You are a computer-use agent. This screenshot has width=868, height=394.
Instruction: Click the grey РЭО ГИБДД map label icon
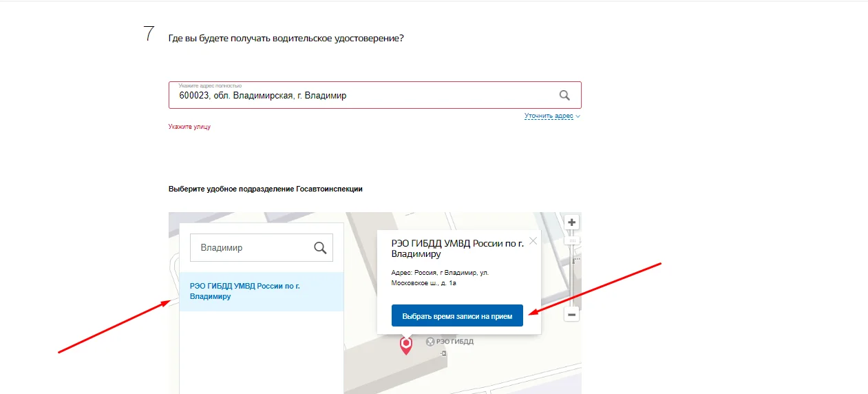430,341
